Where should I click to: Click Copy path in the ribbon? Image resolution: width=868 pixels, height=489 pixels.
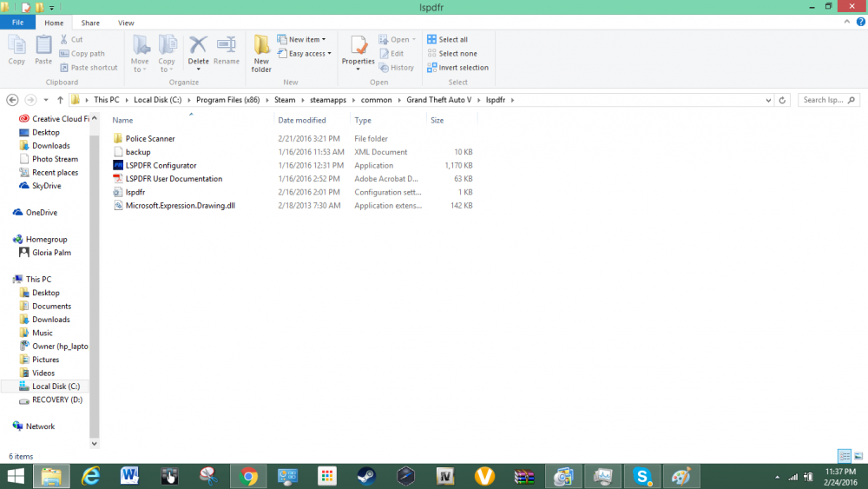tap(82, 54)
